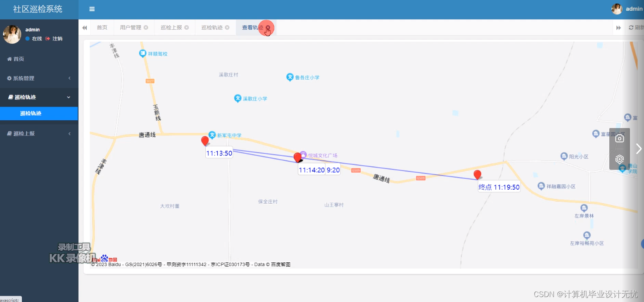Viewport: 644px width, 302px height.
Task: Close the 巡检上报 tab
Action: [187, 28]
